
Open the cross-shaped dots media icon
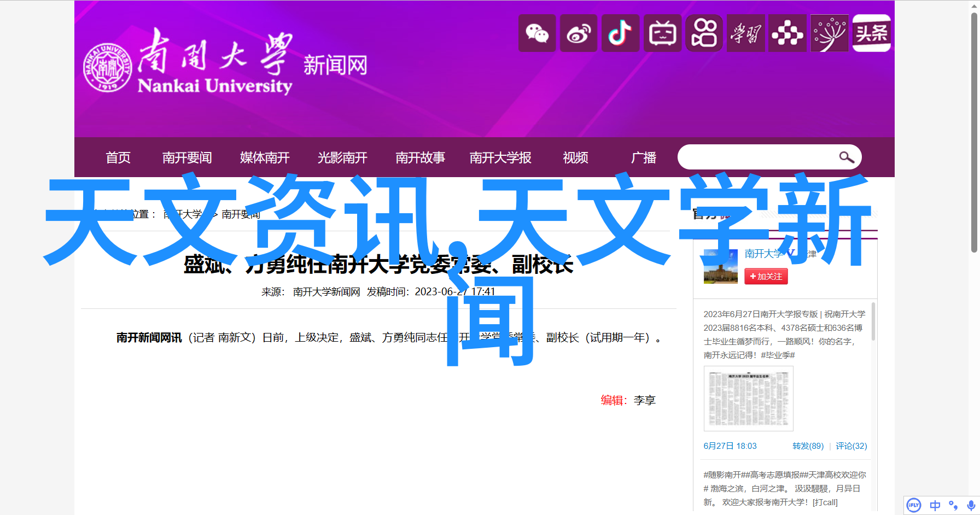tap(787, 33)
